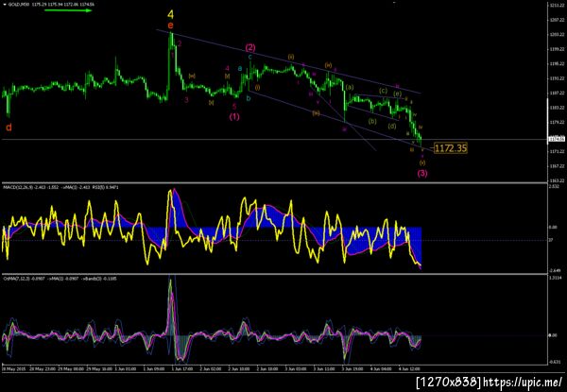Select the wave label (c)

pos(383,91)
